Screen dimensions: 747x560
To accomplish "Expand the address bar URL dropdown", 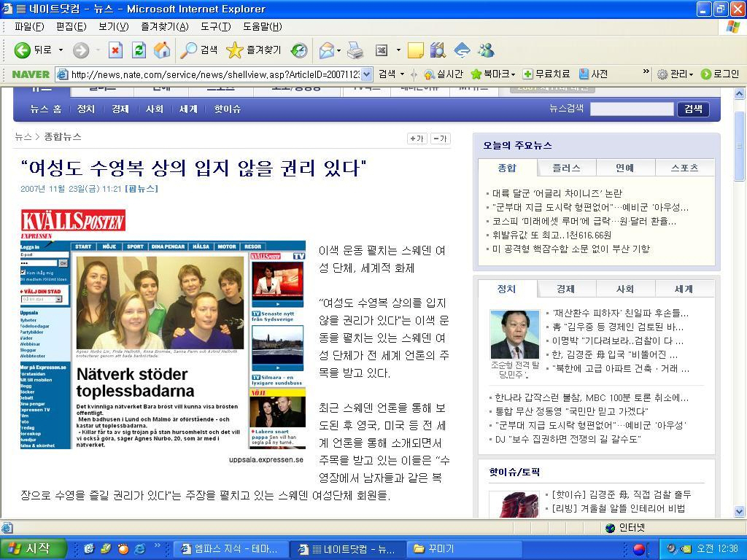I will [366, 74].
